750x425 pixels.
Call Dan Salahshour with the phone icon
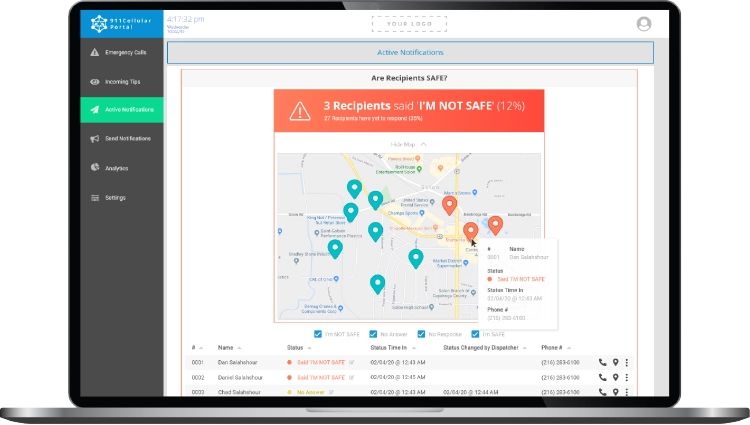602,362
